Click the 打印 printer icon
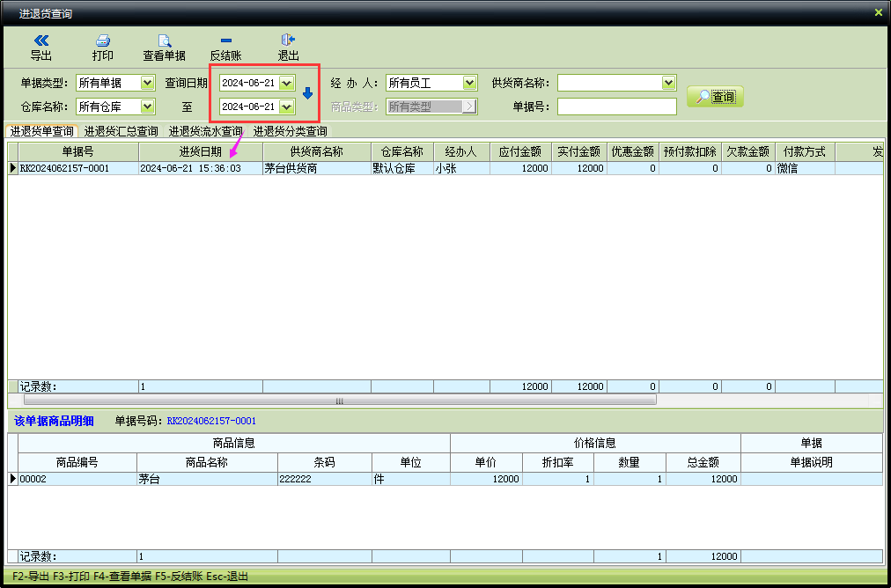 coord(103,41)
